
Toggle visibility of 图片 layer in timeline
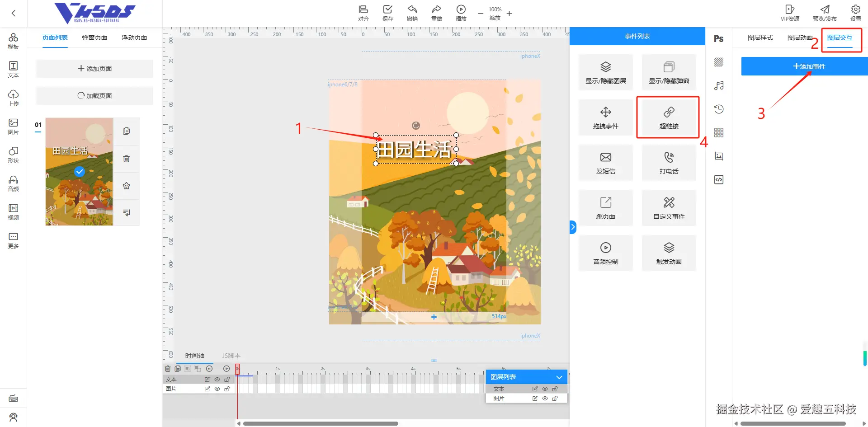click(x=217, y=389)
